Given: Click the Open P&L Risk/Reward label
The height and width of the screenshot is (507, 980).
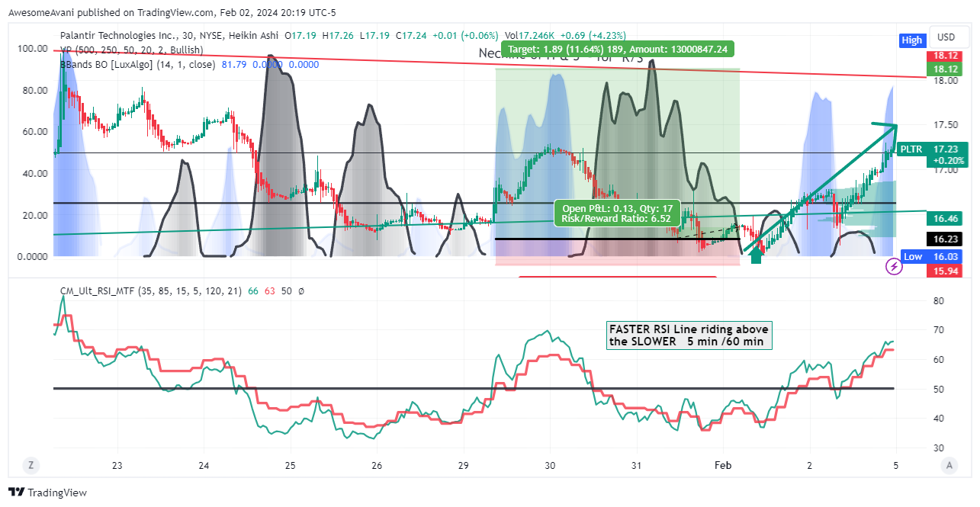Looking at the screenshot, I should pos(615,213).
